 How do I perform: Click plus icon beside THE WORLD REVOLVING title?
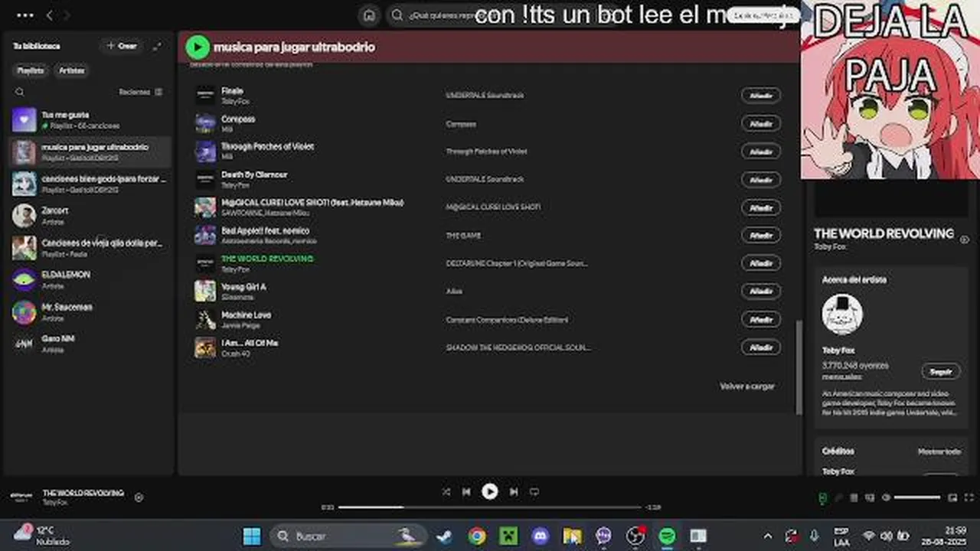pyautogui.click(x=964, y=240)
